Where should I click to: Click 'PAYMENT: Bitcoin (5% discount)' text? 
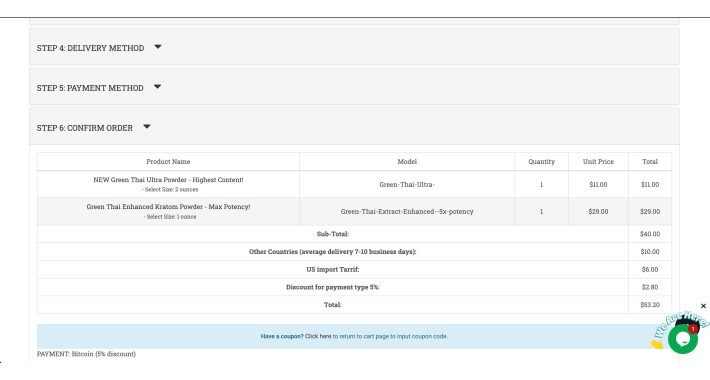click(86, 354)
